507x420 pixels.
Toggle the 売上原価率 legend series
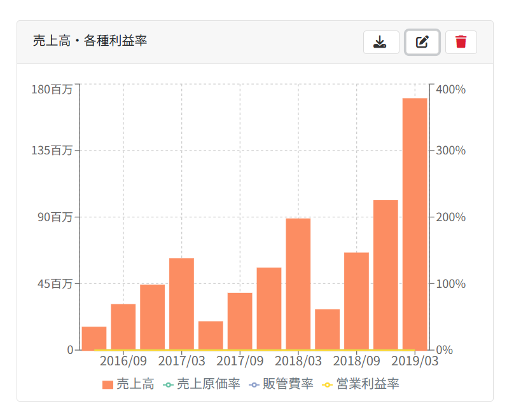coord(202,384)
